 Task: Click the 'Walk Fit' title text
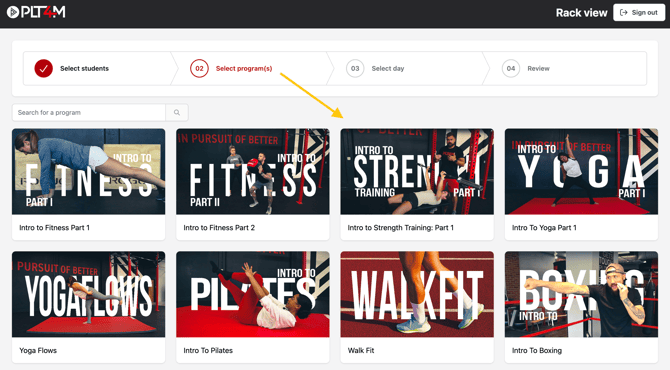(x=361, y=350)
